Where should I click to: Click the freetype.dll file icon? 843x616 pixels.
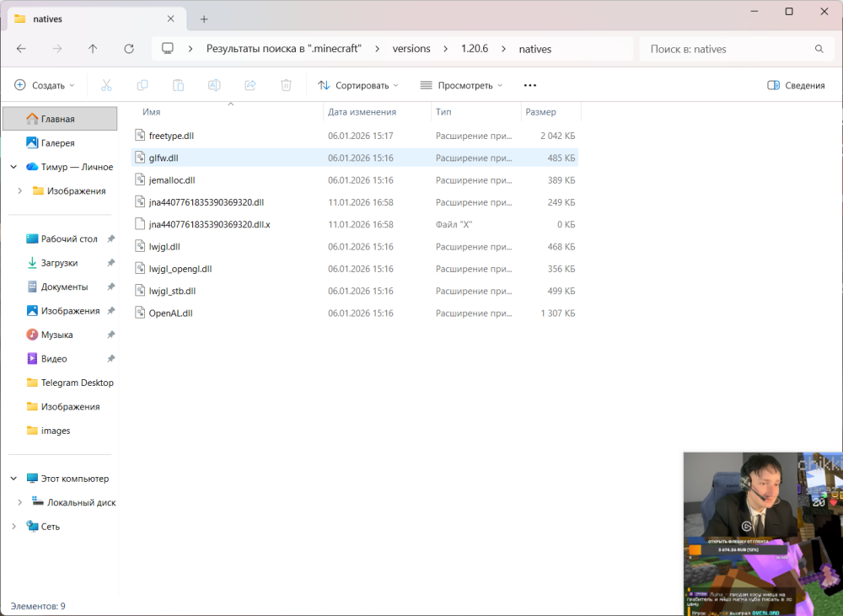coord(140,136)
